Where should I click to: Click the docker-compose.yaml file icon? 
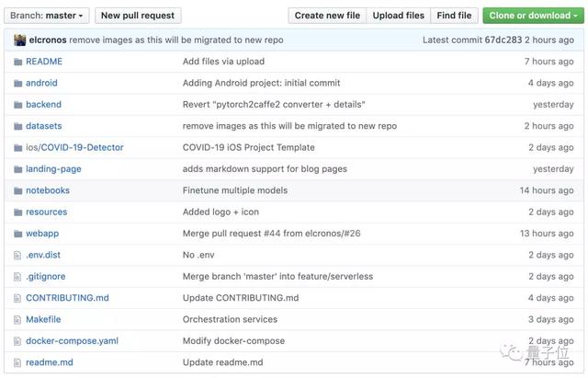[x=17, y=340]
